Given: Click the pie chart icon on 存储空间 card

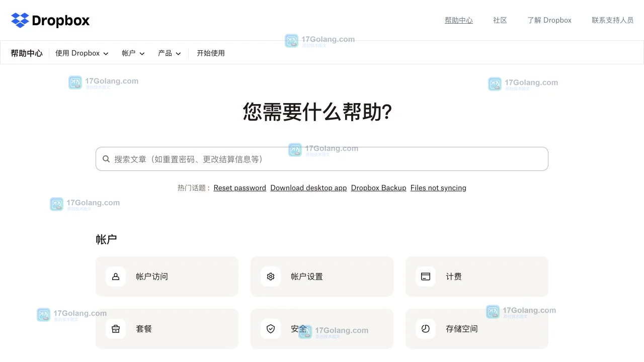Looking at the screenshot, I should tap(426, 329).
